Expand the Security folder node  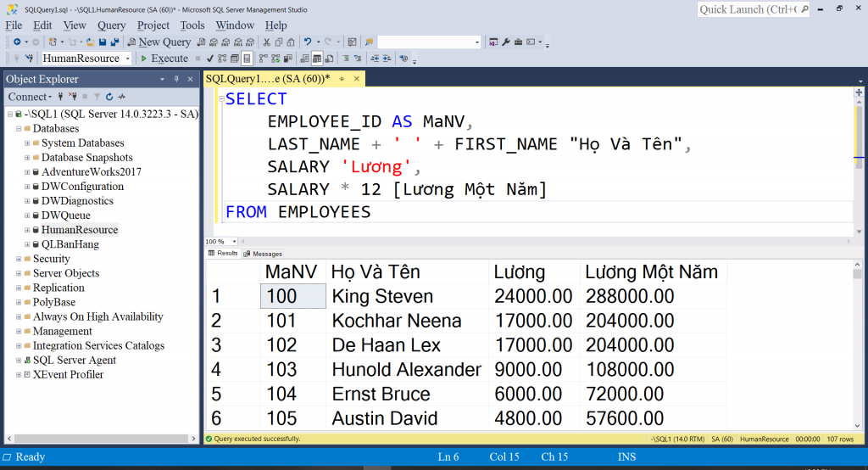[x=19, y=258]
